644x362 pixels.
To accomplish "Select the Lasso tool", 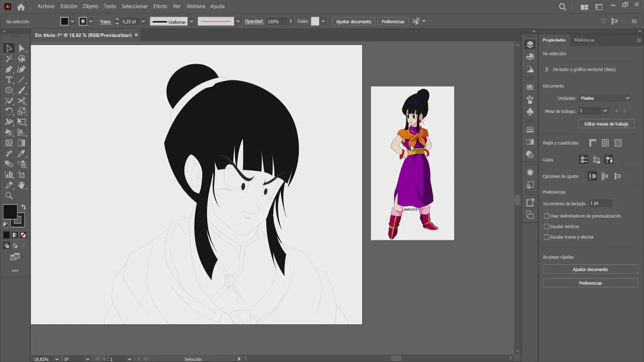I will tap(22, 59).
